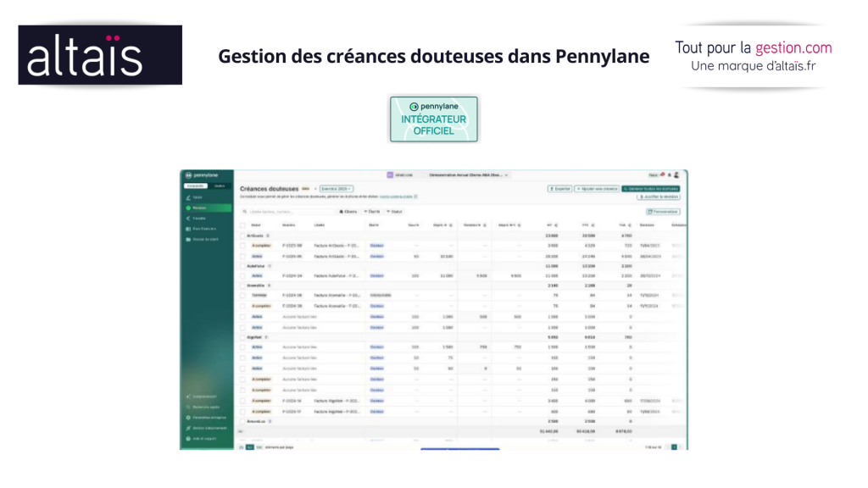Check the AutoFutur group checkbox

(x=242, y=266)
